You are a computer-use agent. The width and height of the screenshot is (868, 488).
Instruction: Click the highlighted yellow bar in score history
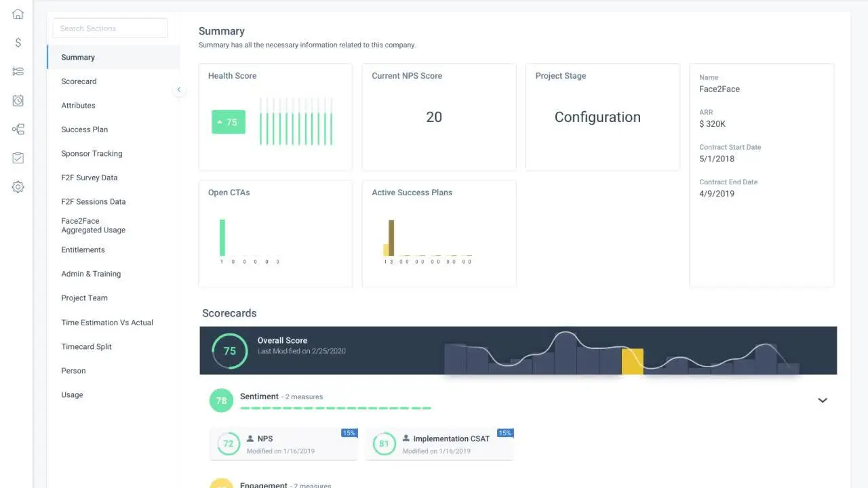633,361
